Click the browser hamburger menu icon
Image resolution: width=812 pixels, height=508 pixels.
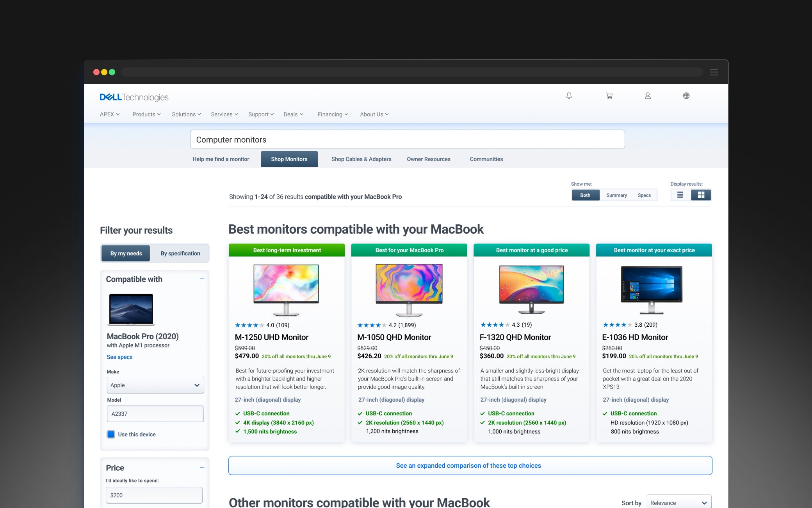714,72
